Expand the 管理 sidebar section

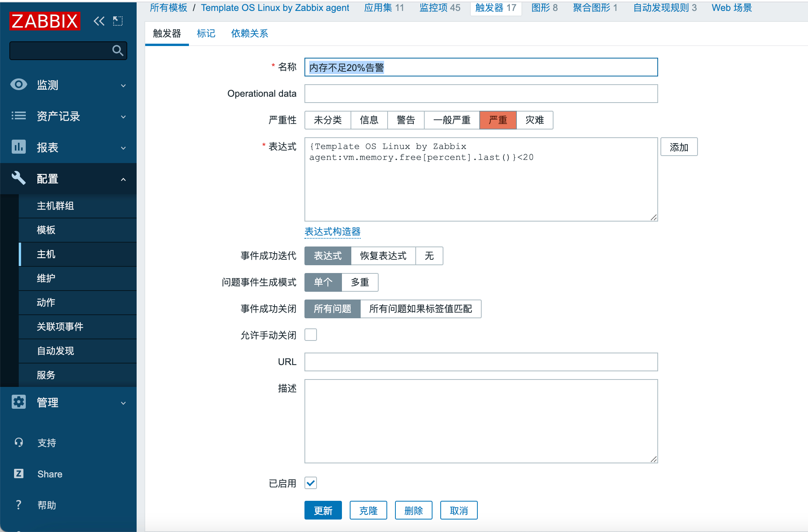coord(123,403)
